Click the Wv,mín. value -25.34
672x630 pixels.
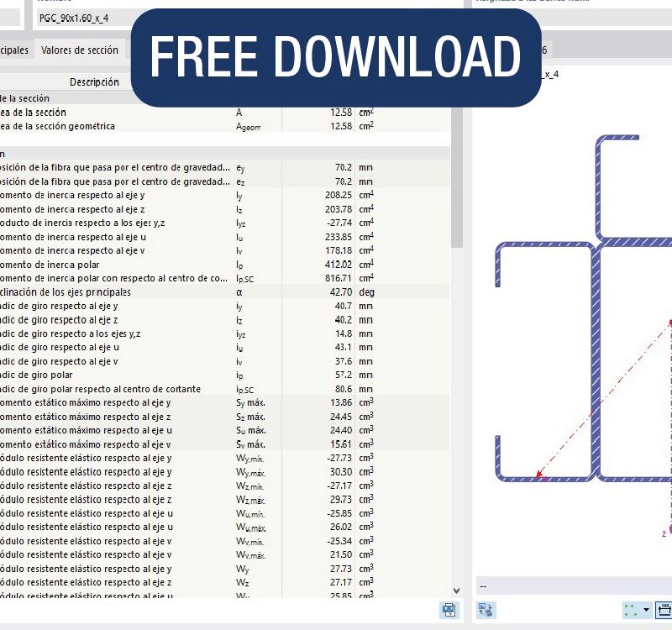click(x=339, y=541)
